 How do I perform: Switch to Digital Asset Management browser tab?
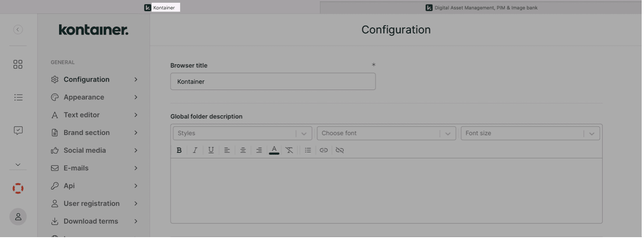point(483,8)
